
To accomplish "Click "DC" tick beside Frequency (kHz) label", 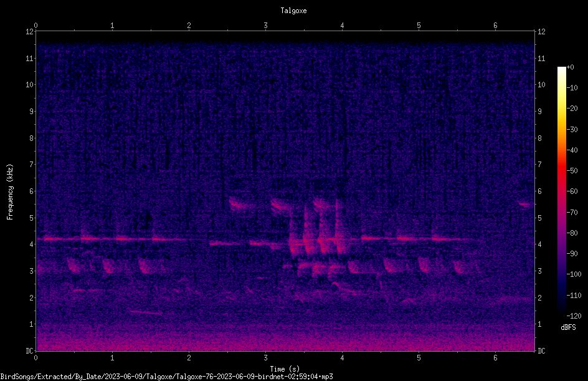I will click(x=29, y=351).
